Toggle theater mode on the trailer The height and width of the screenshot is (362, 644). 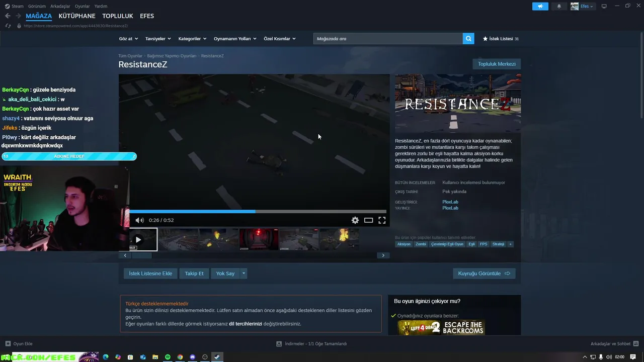point(368,220)
